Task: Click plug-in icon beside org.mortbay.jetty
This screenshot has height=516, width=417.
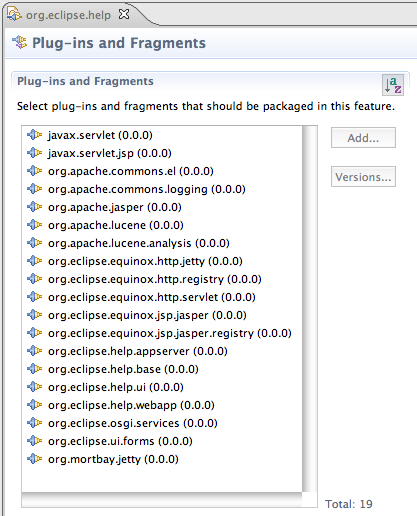Action: click(x=35, y=459)
